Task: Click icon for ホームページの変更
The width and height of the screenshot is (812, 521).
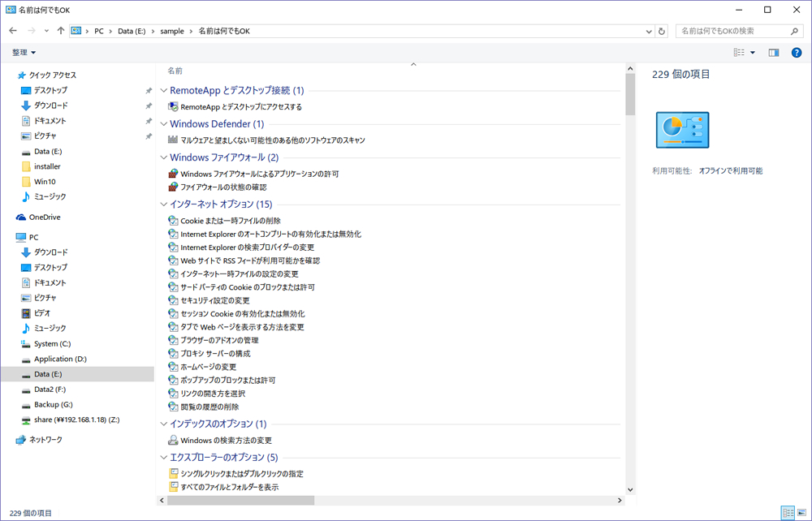Action: tap(173, 367)
